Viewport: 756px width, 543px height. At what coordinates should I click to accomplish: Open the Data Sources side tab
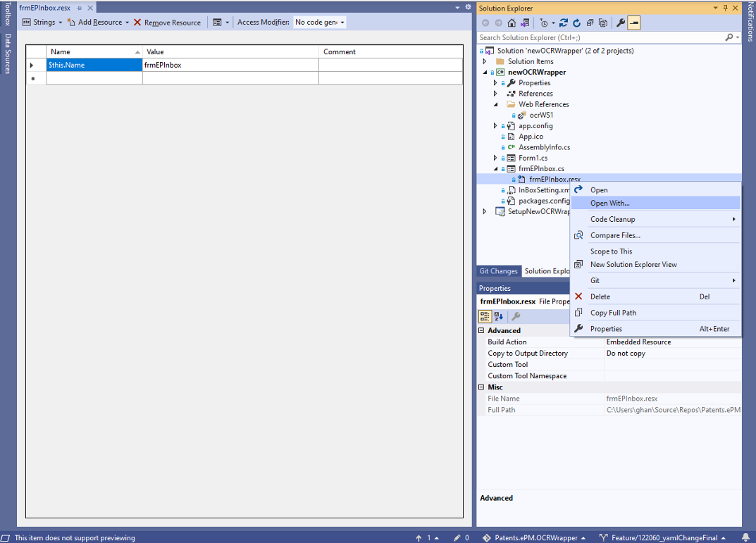pyautogui.click(x=7, y=54)
